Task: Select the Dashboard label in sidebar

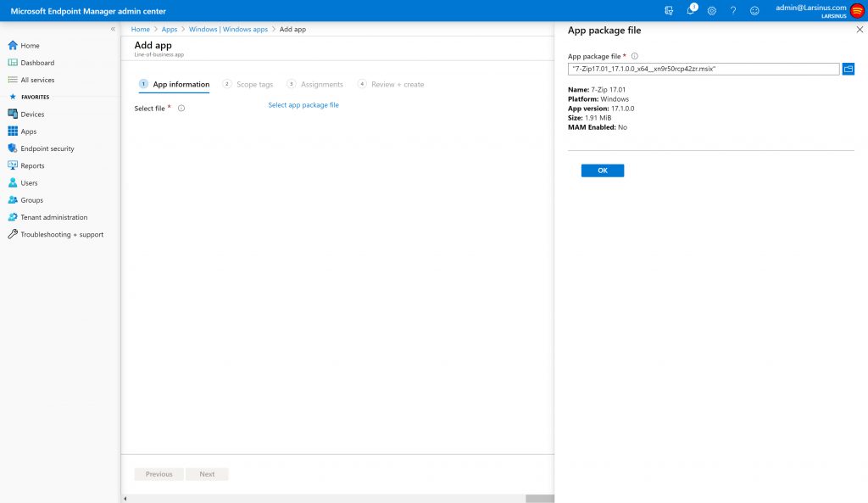Action: tap(37, 63)
